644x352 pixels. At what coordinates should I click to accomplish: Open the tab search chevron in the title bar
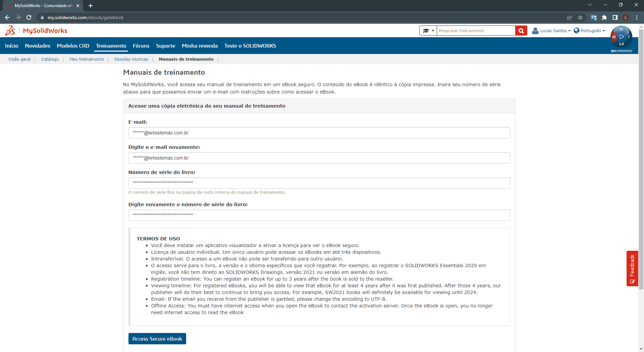click(x=590, y=5)
